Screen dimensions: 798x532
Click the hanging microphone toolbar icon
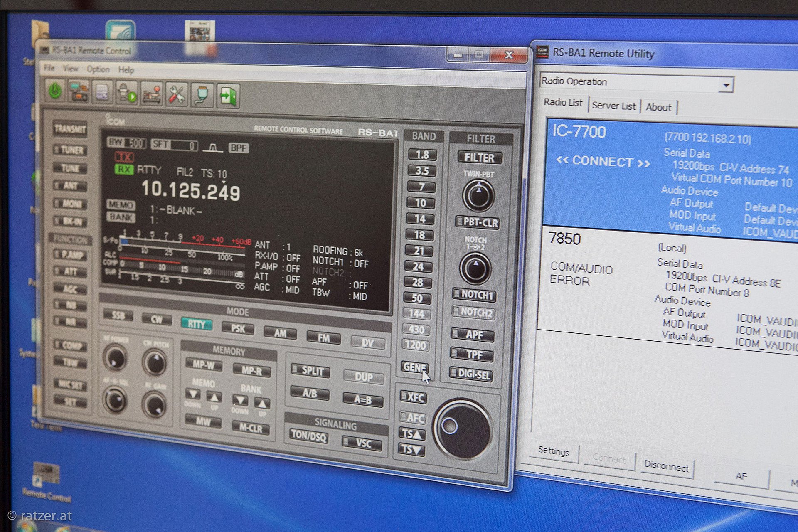pyautogui.click(x=202, y=96)
